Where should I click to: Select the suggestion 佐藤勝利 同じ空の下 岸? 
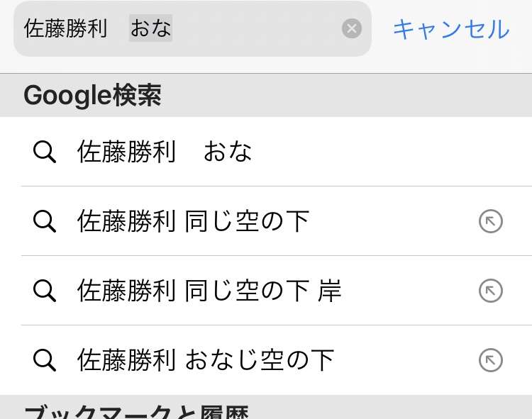pos(266,291)
